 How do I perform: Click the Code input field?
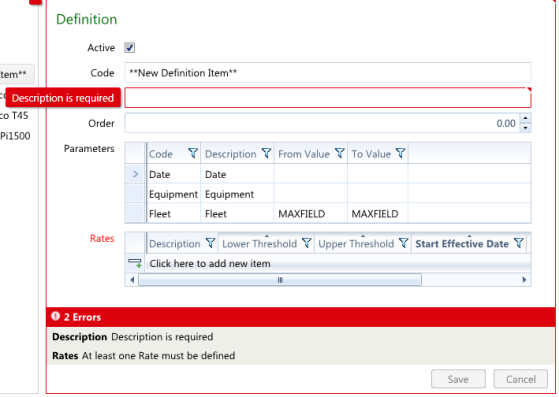pos(328,73)
